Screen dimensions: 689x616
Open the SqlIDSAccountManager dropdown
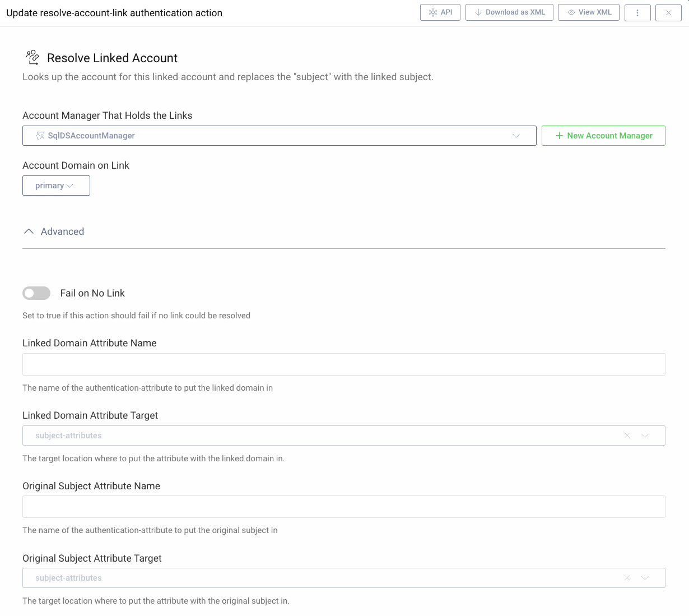pos(516,135)
